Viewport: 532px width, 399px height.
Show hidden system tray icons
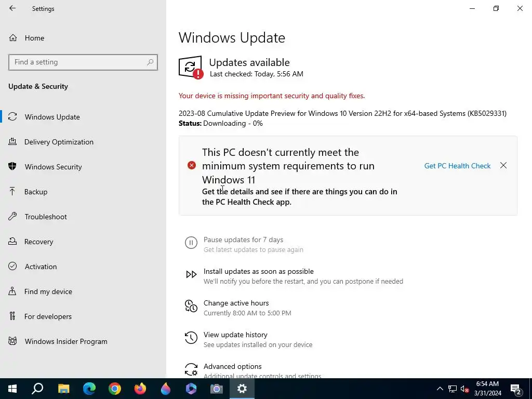pos(440,389)
